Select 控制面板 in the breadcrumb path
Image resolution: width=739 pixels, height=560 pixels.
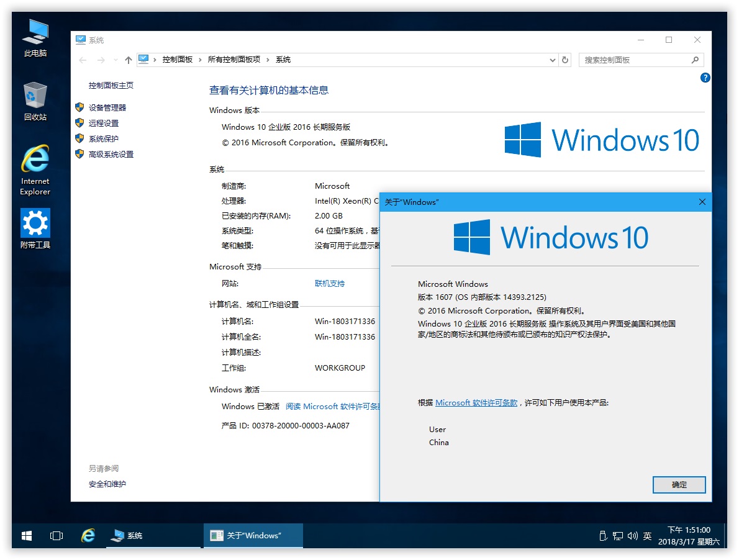(x=177, y=60)
